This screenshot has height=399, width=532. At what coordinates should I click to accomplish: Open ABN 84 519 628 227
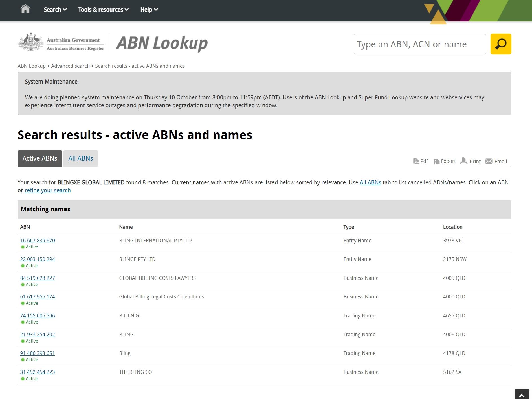(38, 278)
